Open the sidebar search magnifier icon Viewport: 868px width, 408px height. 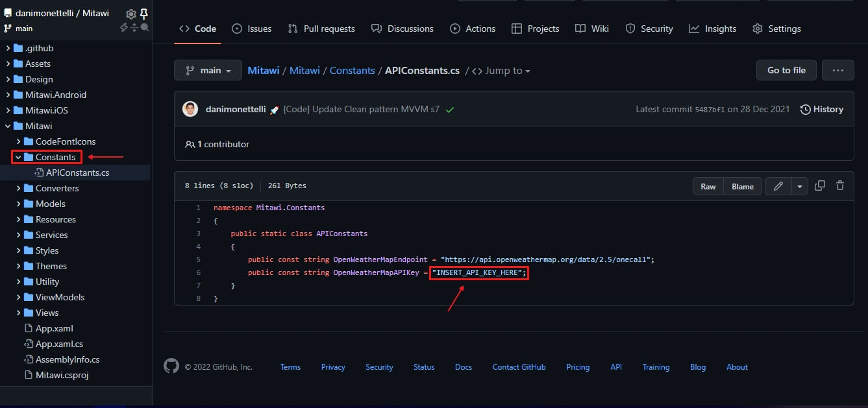point(145,28)
